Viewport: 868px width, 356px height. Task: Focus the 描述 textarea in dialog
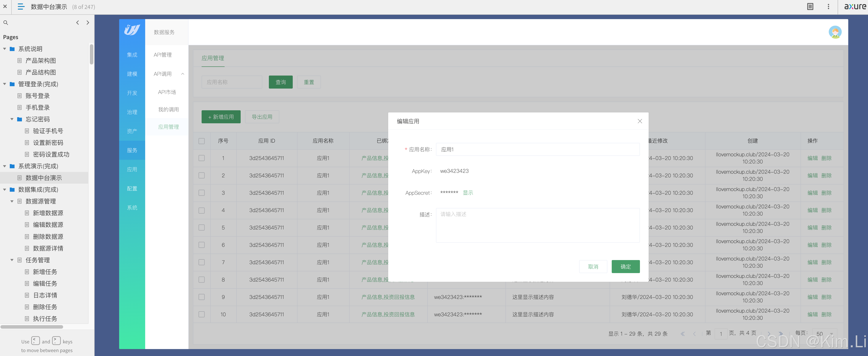538,225
